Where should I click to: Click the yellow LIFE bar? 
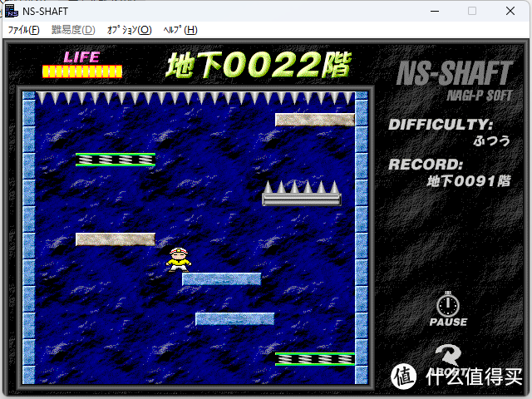(x=82, y=71)
